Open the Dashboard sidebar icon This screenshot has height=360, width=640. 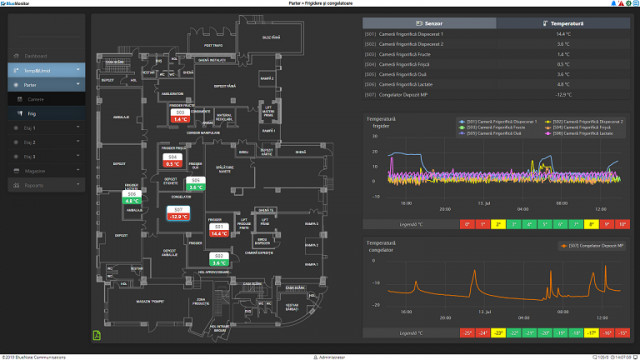16,56
